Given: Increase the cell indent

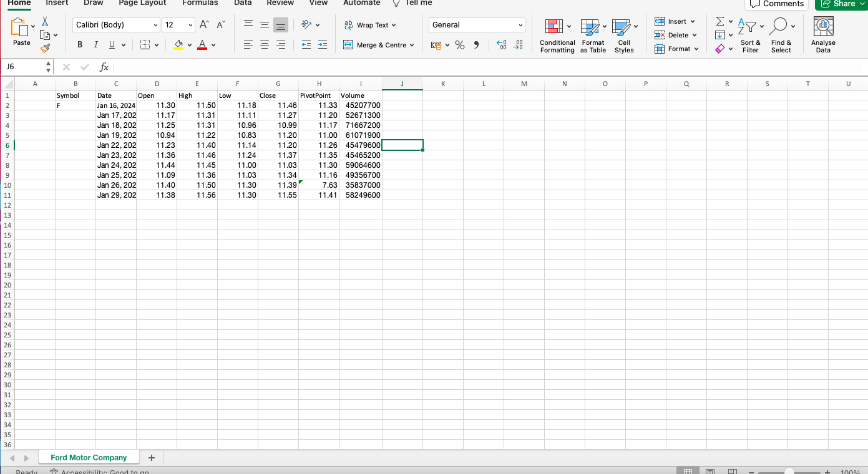Looking at the screenshot, I should click(322, 45).
